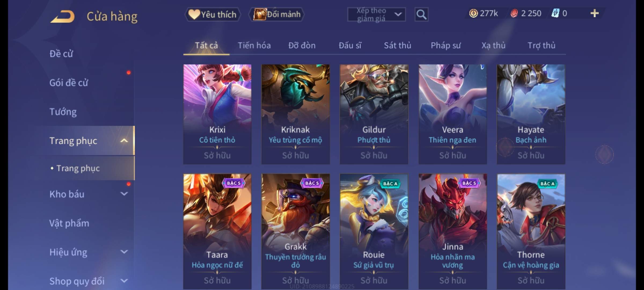Screen dimensions: 644x290
Task: Switch to the Sát thủ tab
Action: click(x=397, y=45)
